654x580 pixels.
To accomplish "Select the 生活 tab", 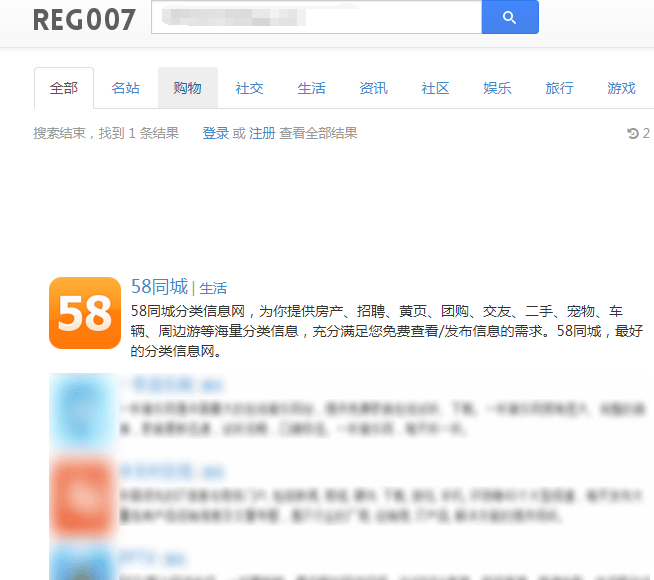I will click(x=312, y=88).
